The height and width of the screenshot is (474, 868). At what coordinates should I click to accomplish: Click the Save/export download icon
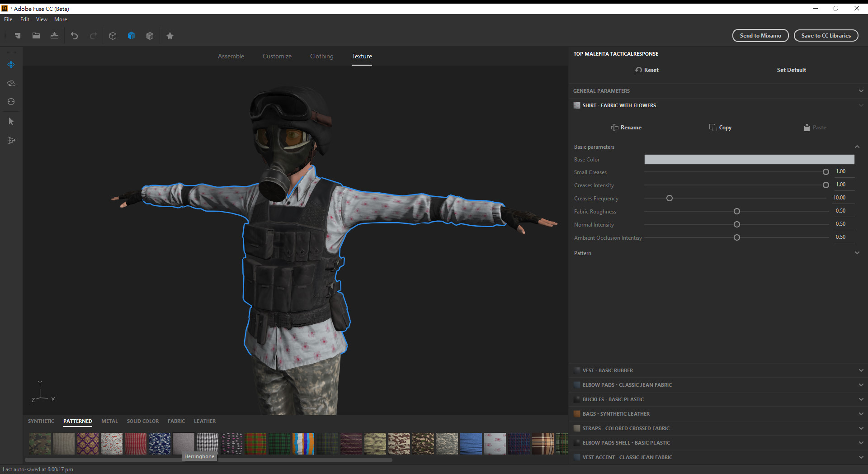point(54,36)
